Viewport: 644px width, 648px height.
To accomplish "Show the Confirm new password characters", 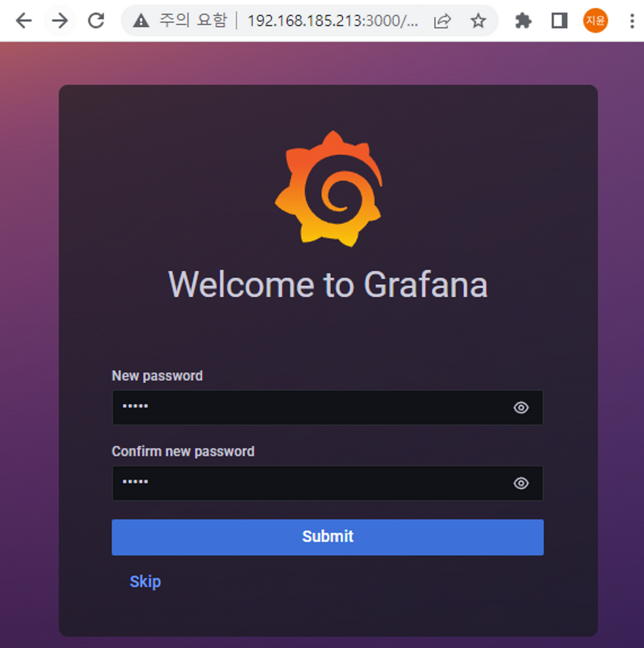I will point(521,483).
